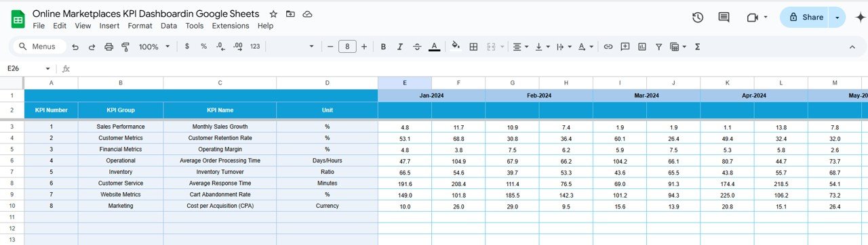Select column E header
This screenshot has height=245, width=868.
[405, 83]
